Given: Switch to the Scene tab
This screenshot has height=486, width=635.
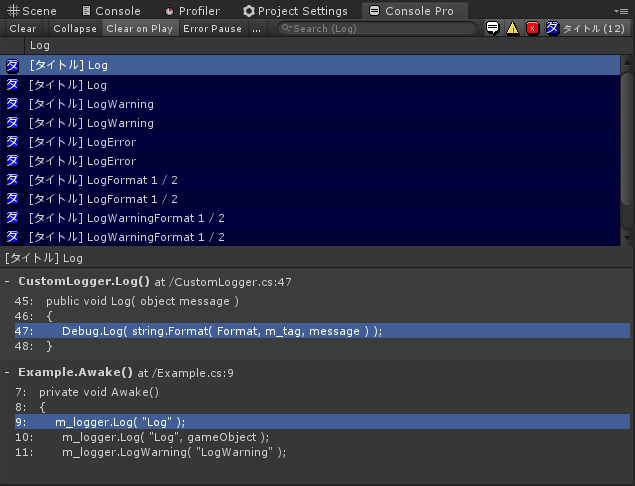Looking at the screenshot, I should pos(32,11).
